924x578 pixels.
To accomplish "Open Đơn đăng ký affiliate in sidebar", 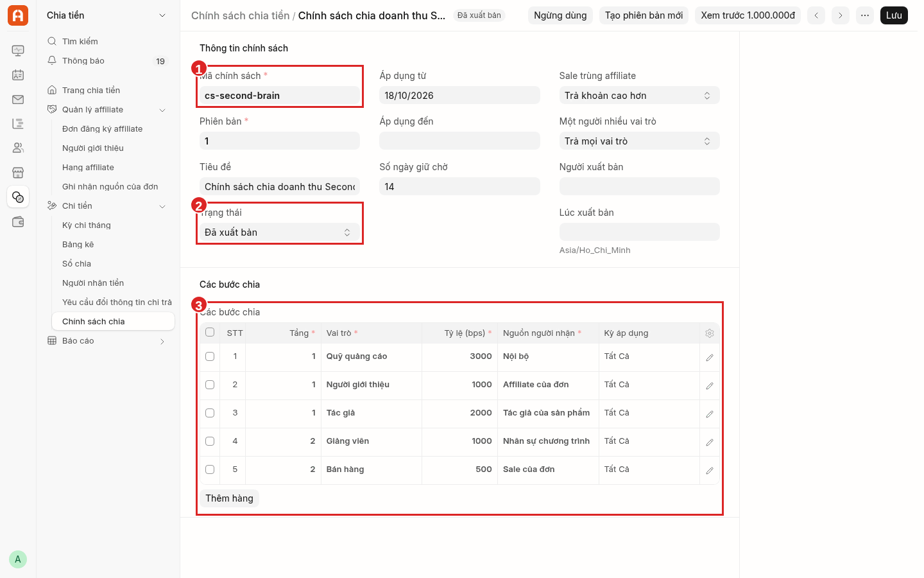I will [103, 129].
